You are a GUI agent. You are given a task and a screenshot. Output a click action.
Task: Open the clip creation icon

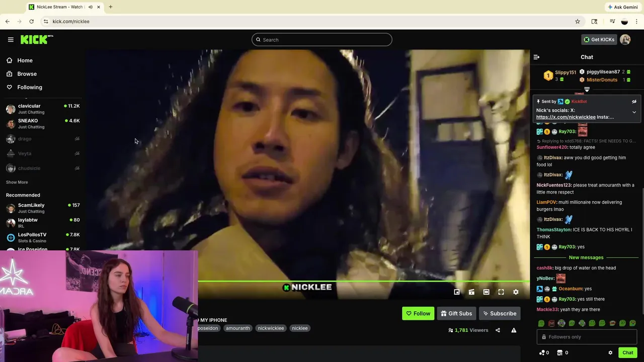(x=471, y=292)
